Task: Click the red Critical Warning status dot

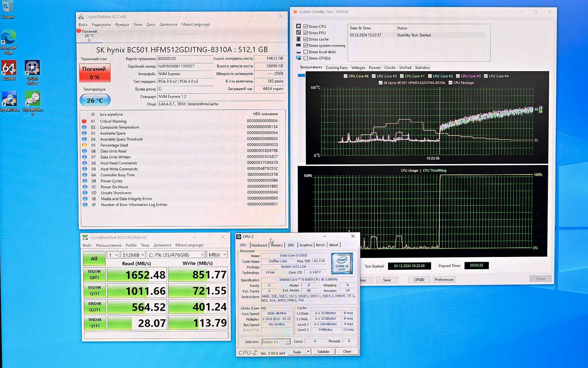Action: coord(84,121)
